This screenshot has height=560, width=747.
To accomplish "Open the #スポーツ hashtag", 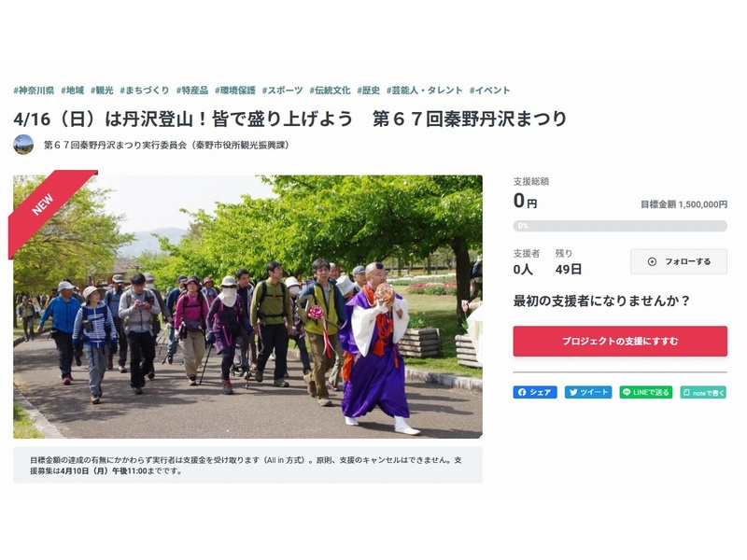I will [x=283, y=91].
